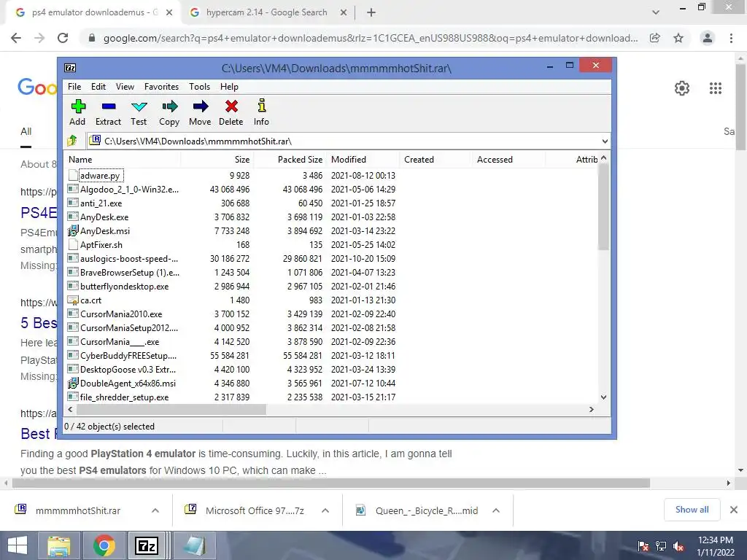Select the AptFixer.sh file

click(101, 245)
